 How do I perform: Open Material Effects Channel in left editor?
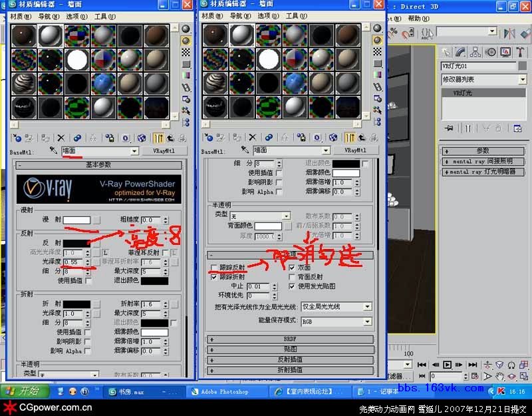[x=126, y=138]
